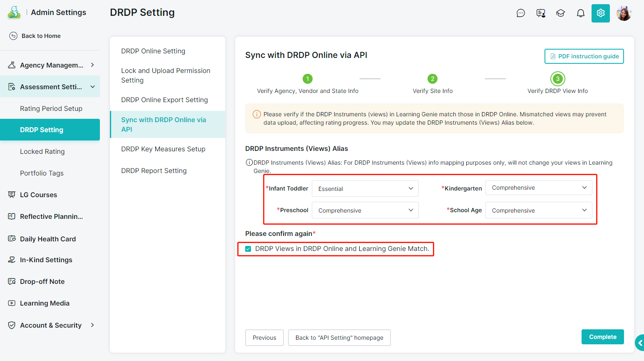
Task: Expand the side panel arrow at bottom right
Action: click(639, 343)
